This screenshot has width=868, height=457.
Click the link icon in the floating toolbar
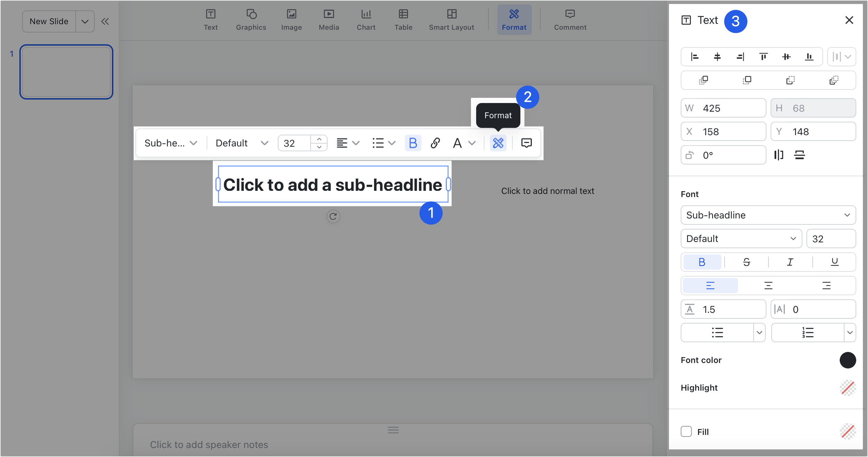435,143
